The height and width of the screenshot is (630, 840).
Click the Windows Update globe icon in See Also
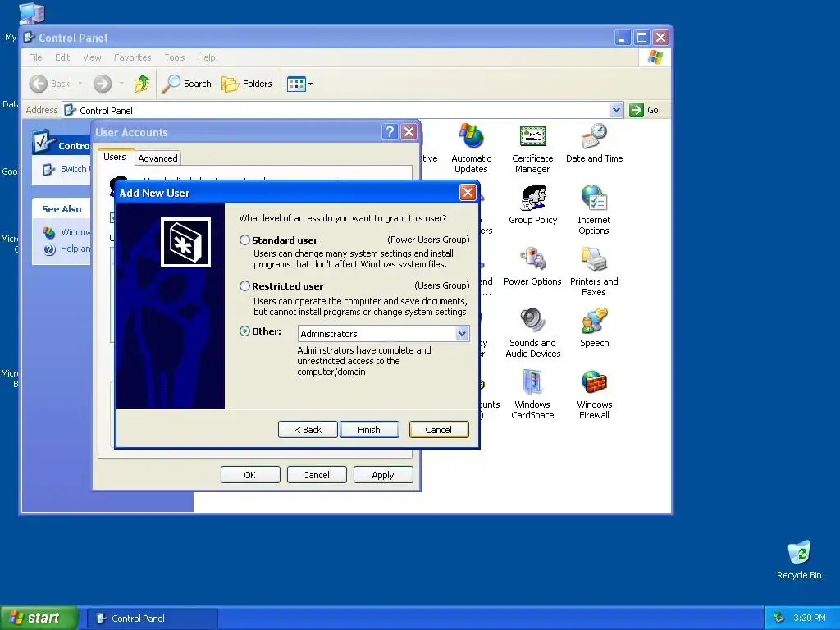tap(49, 232)
